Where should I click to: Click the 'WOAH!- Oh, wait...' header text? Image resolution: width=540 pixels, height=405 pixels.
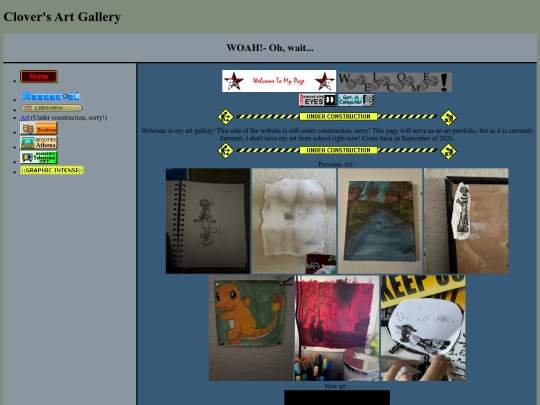coord(270,48)
